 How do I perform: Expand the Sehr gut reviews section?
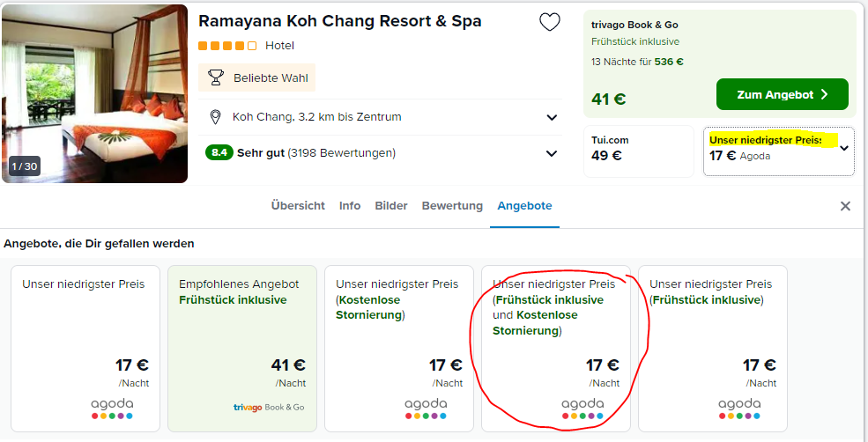pyautogui.click(x=552, y=153)
